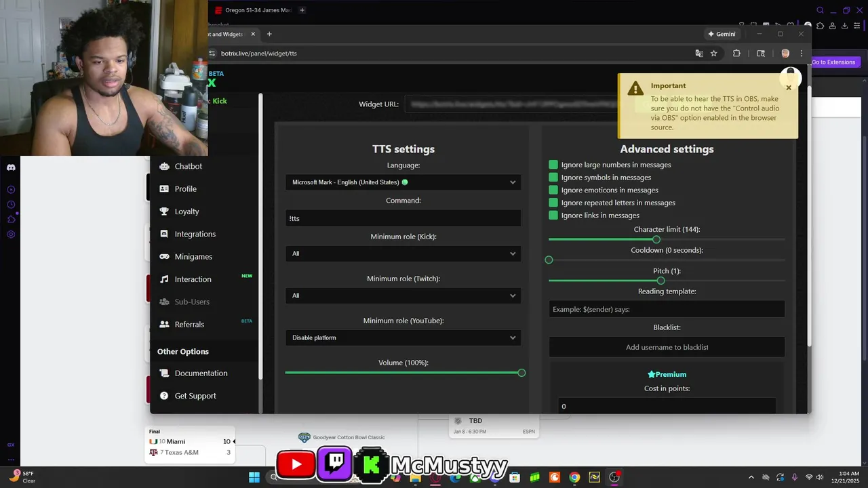Open a new tab in Opera GX window
The width and height of the screenshot is (868, 488).
[302, 10]
